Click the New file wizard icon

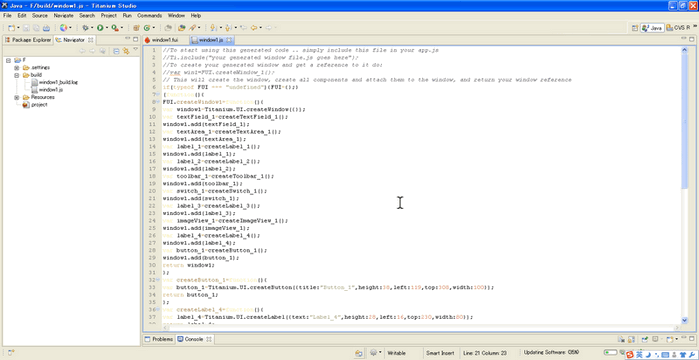[x=11, y=28]
